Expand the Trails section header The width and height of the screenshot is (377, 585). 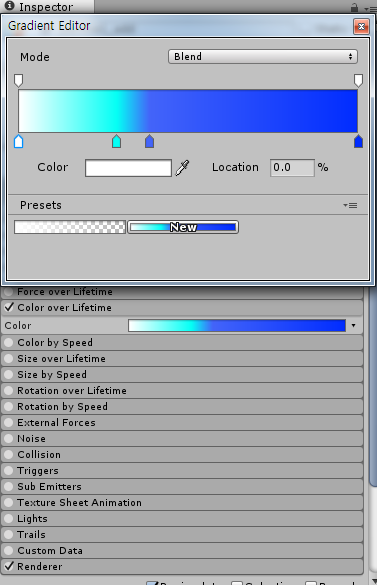tap(182, 535)
